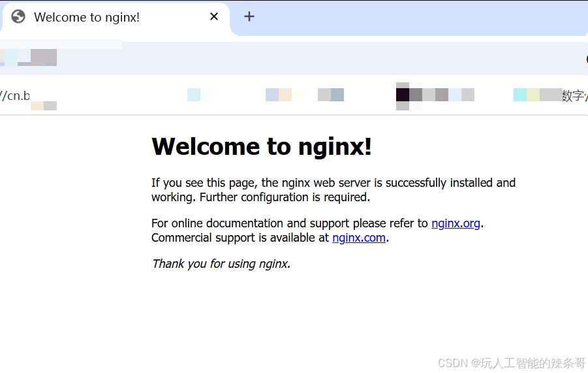Click the 'Further configuration is required' sentence
This screenshot has height=373, width=588.
pyautogui.click(x=285, y=197)
